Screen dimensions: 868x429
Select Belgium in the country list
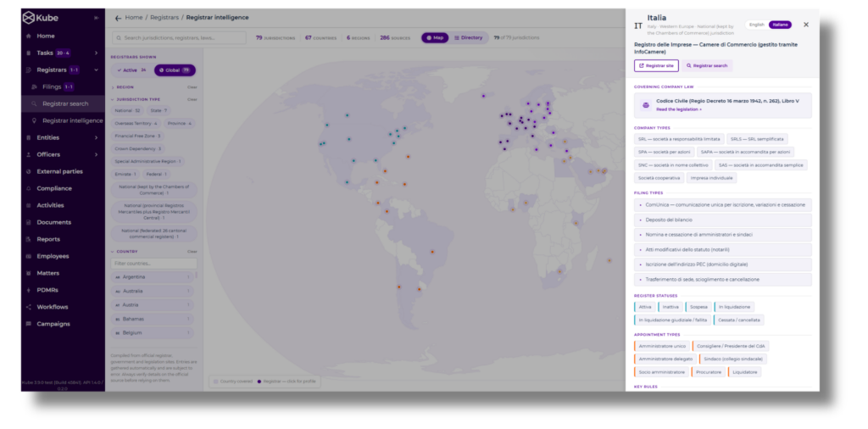[x=153, y=333]
